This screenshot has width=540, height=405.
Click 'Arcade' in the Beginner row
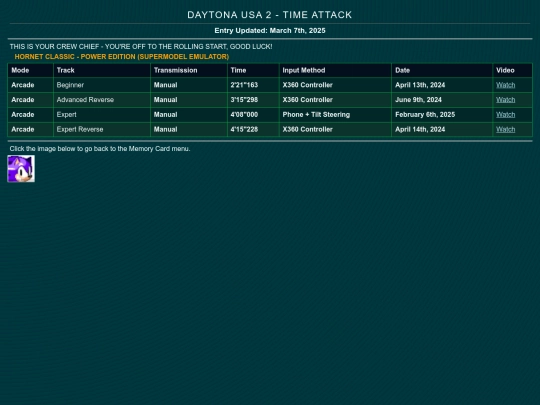[23, 85]
